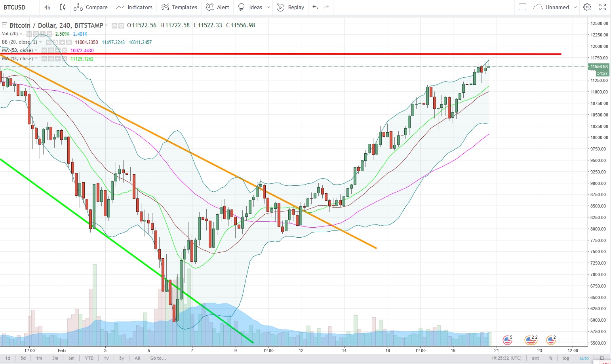Toggle percentage scale '%' option
Screen dimensions: 611x364
(x=551, y=358)
